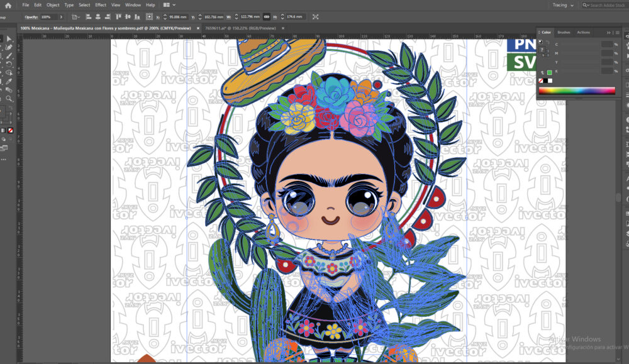Step the Y position value arrows
The width and height of the screenshot is (629, 364).
click(x=200, y=17)
